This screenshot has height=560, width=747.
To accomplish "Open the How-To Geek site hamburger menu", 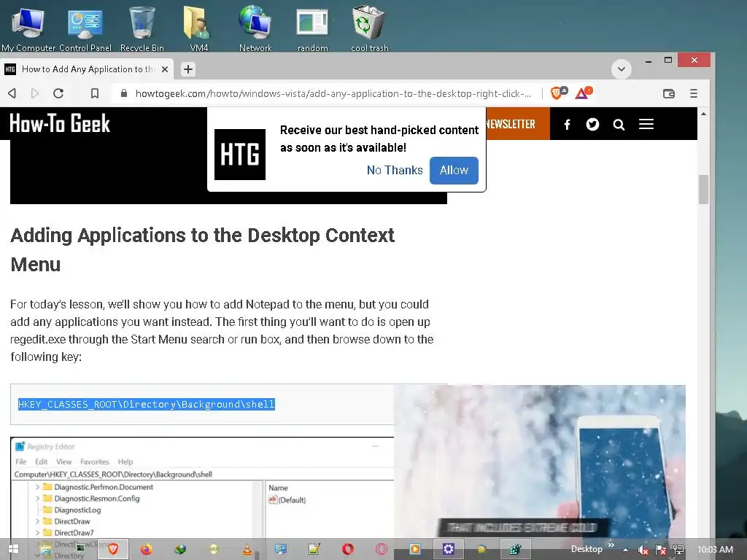I will pos(646,124).
